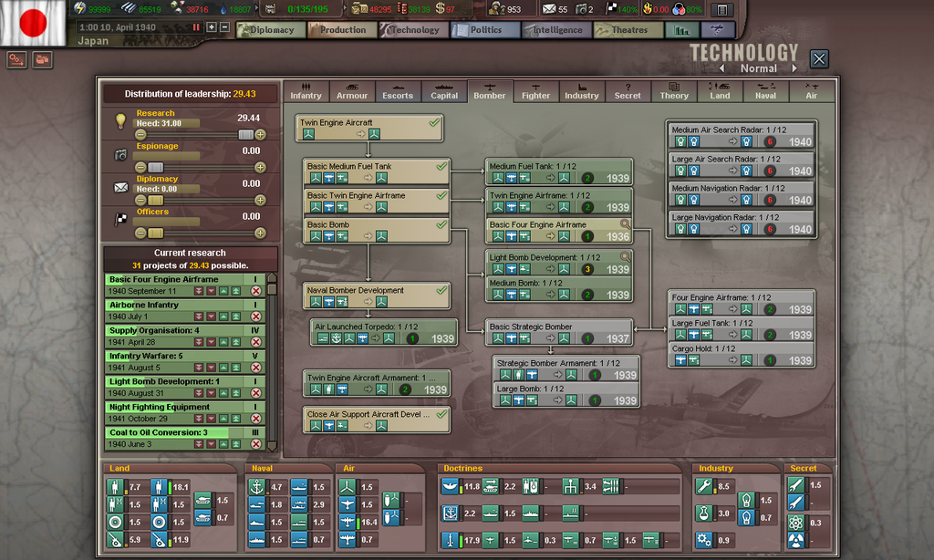
Task: Switch to next mode with right arrow near Normal
Action: [794, 68]
